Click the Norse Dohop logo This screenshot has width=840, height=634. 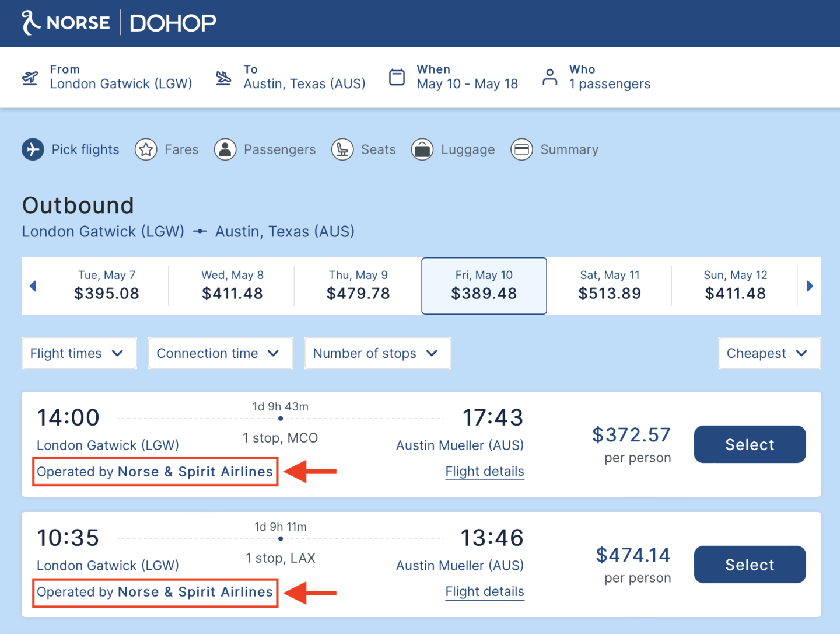119,23
